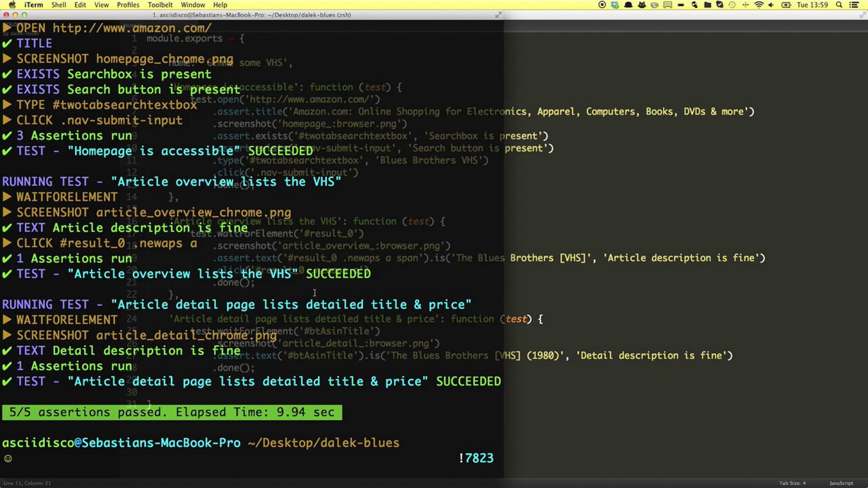Open the iTerm application menu
Screen dimensions: 868x488
pos(34,5)
